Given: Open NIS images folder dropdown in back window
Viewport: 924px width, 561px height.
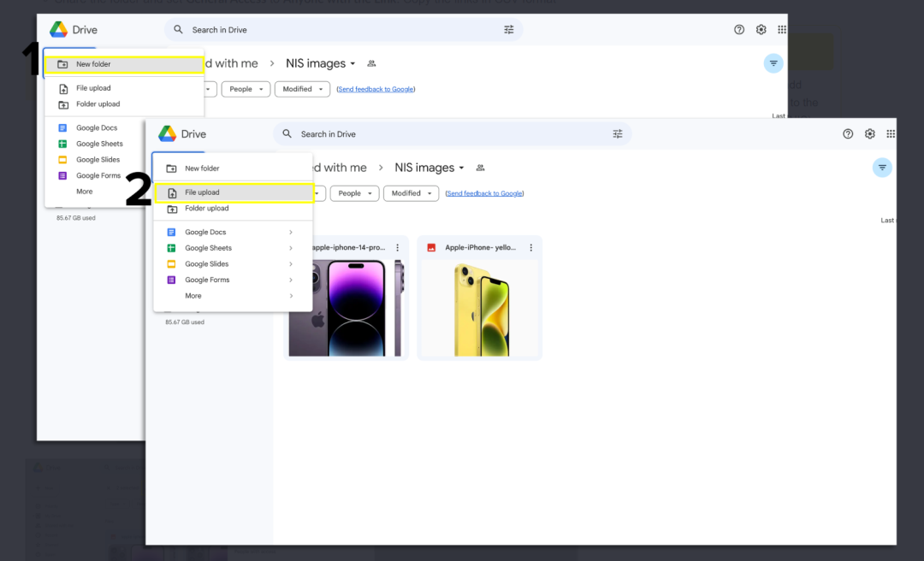Looking at the screenshot, I should 321,63.
